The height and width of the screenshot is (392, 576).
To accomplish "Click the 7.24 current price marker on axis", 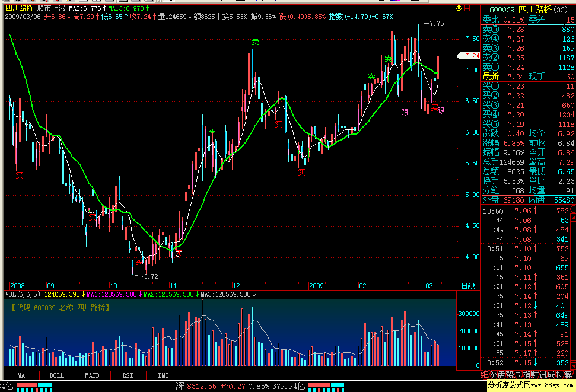I will pyautogui.click(x=469, y=56).
